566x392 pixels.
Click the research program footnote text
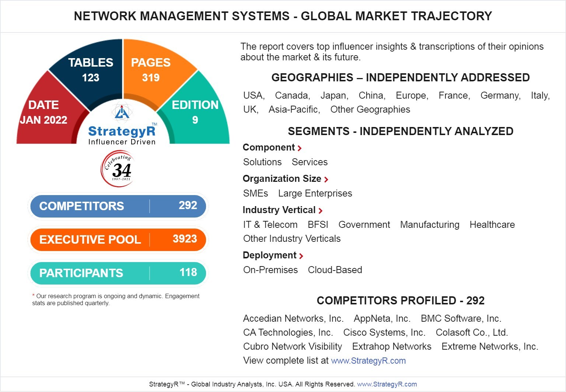116,300
